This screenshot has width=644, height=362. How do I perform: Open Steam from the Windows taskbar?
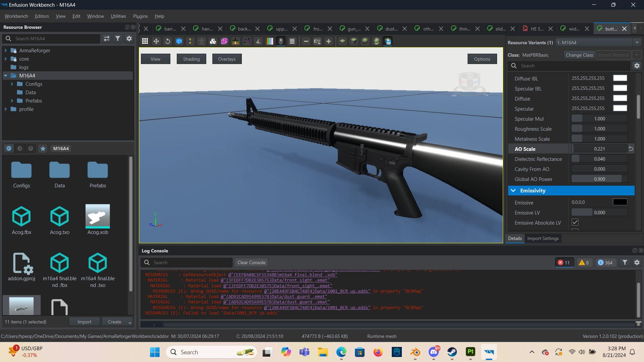click(452, 352)
